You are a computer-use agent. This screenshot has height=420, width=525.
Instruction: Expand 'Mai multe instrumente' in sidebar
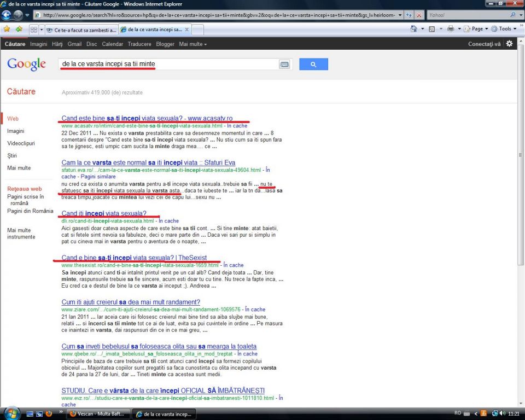tap(21, 234)
